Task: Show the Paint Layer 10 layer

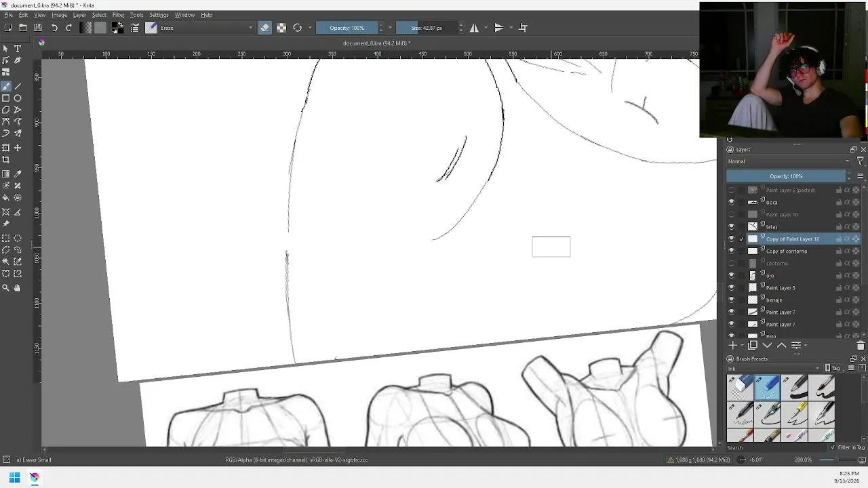Action: point(731,215)
